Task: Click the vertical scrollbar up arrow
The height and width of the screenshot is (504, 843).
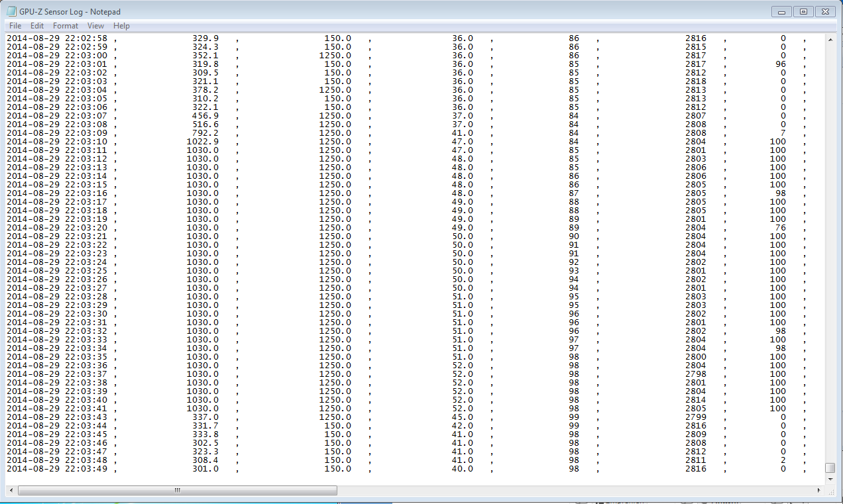Action: 830,39
